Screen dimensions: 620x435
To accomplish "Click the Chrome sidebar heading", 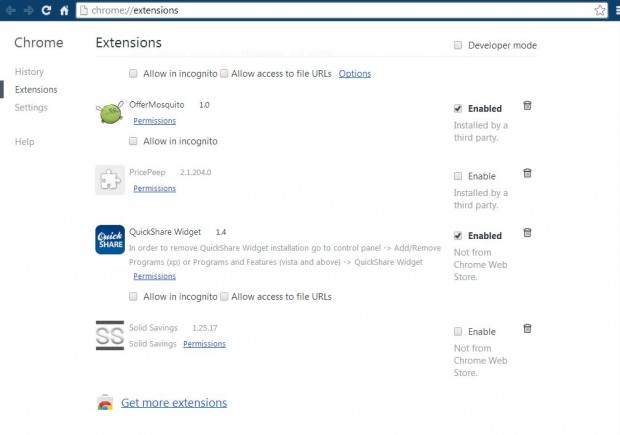I will click(39, 43).
